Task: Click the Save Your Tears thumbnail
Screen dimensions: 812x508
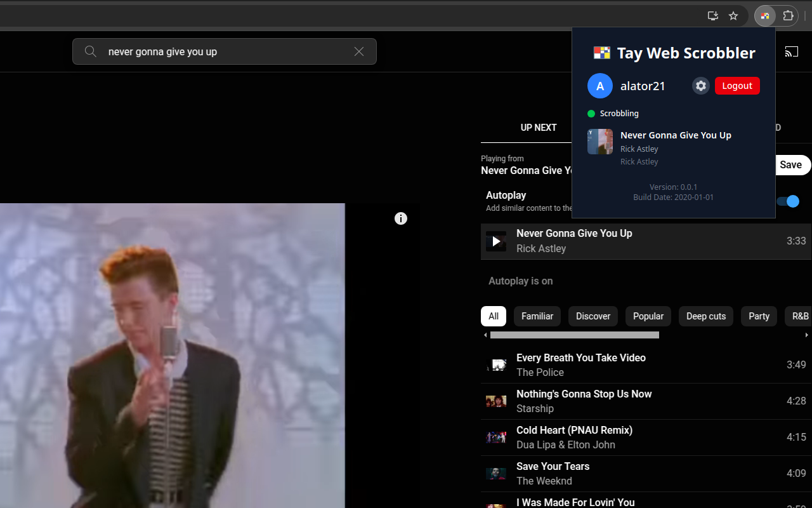Action: pyautogui.click(x=496, y=474)
